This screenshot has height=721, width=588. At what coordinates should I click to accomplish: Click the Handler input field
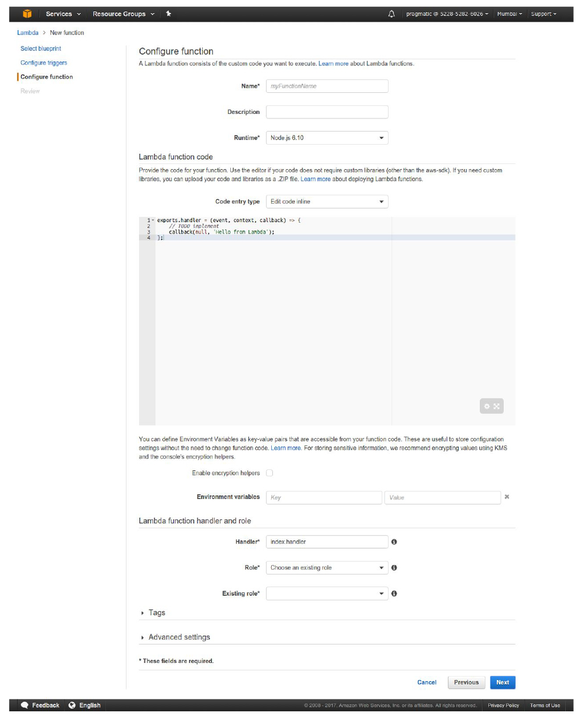(327, 542)
